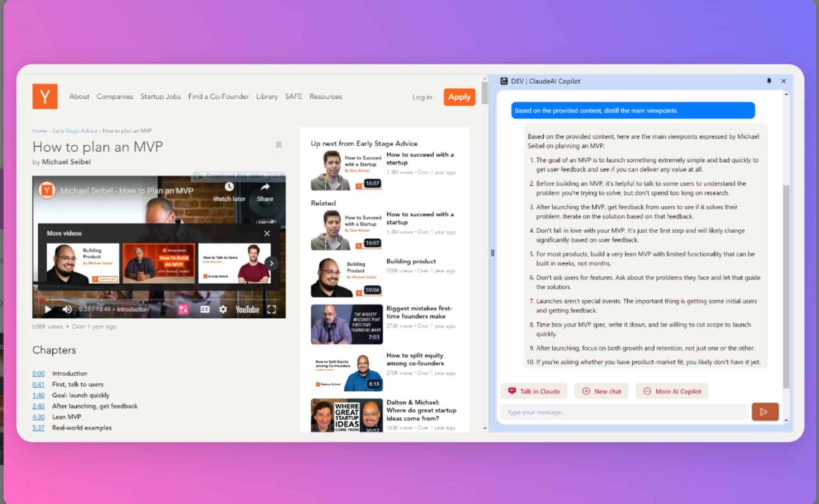The width and height of the screenshot is (819, 504).
Task: Bookmark the How to plan an MVP page
Action: [x=279, y=144]
